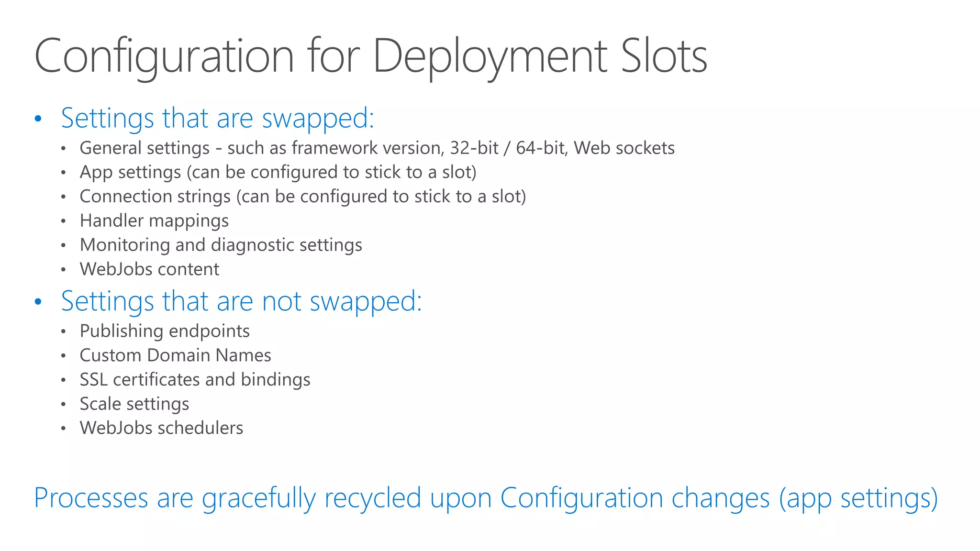Click the 'Configuration for Deployment Slots' title

[371, 56]
